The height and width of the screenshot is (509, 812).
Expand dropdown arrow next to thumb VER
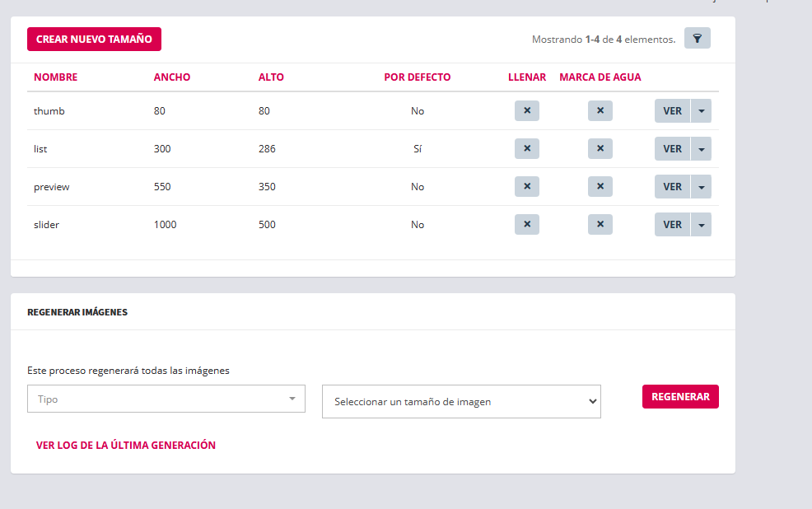click(x=701, y=111)
